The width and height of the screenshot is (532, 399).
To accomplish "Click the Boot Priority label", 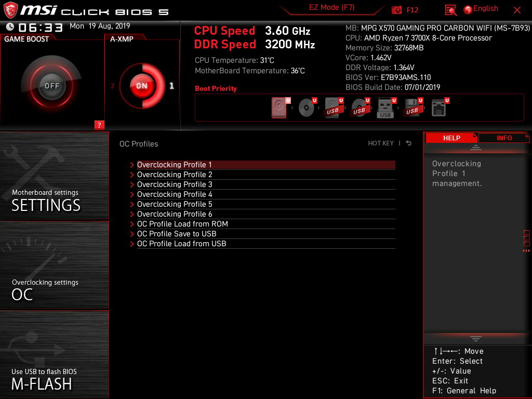I will coord(216,88).
